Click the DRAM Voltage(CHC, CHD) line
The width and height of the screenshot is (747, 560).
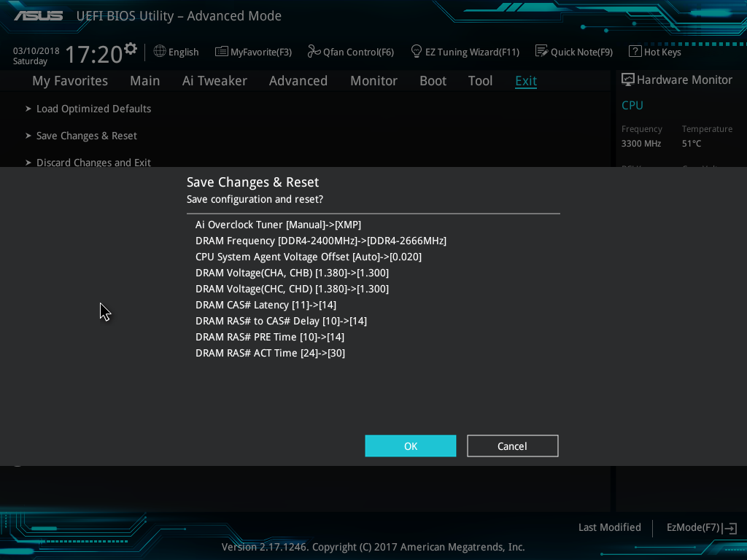point(292,289)
